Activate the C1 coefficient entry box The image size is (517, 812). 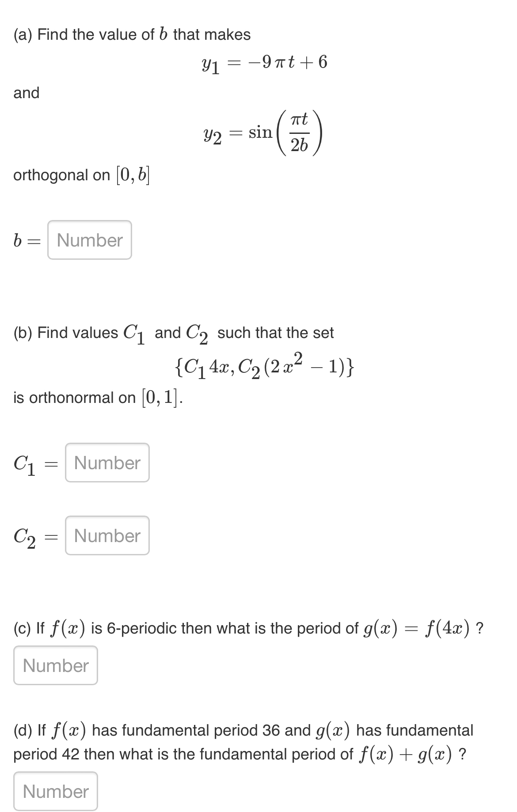tap(107, 463)
